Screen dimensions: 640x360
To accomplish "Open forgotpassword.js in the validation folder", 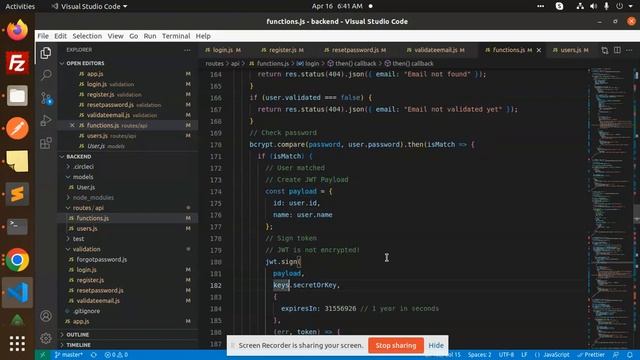I will (102, 260).
